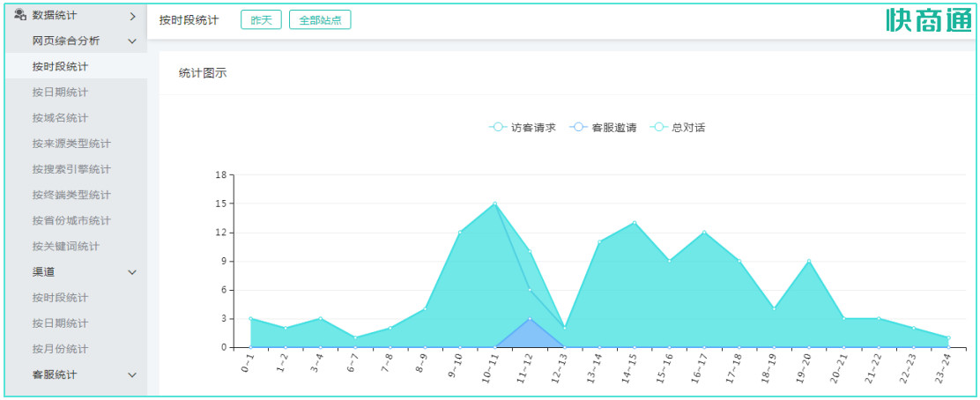Expand the 客服统计 section chevron
This screenshot has height=400, width=980.
point(132,375)
